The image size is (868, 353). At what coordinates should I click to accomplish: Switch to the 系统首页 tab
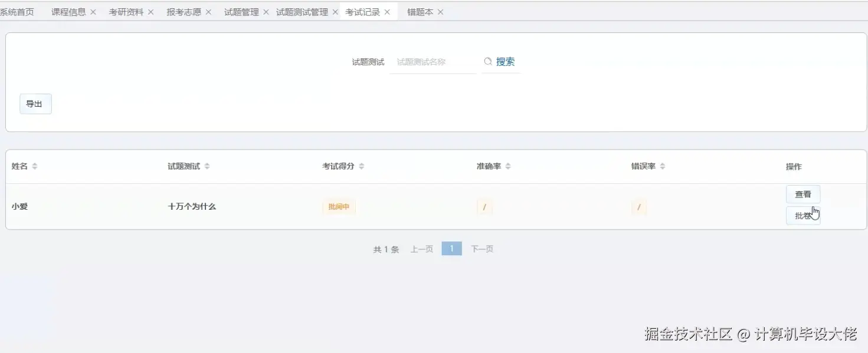click(17, 11)
